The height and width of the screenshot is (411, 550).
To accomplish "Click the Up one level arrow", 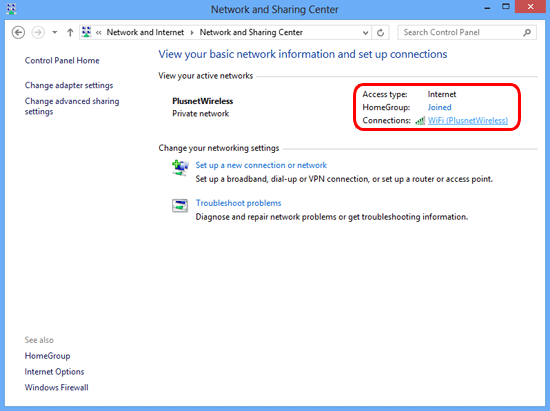I will 70,33.
